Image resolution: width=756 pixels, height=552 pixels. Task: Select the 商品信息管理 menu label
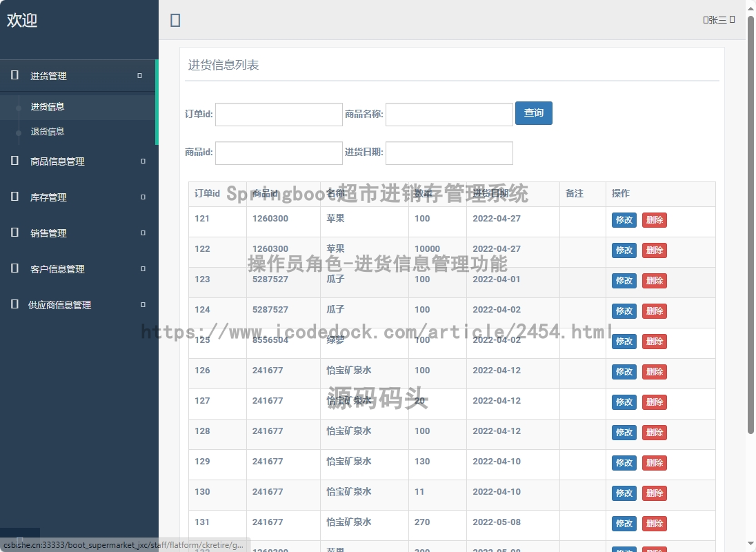(x=57, y=161)
